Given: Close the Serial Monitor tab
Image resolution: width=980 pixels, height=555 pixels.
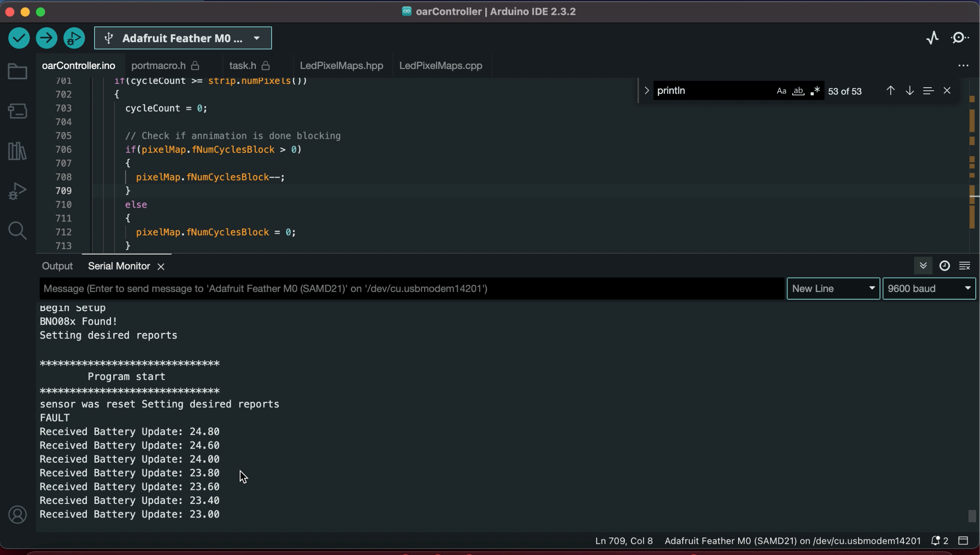Looking at the screenshot, I should 161,266.
